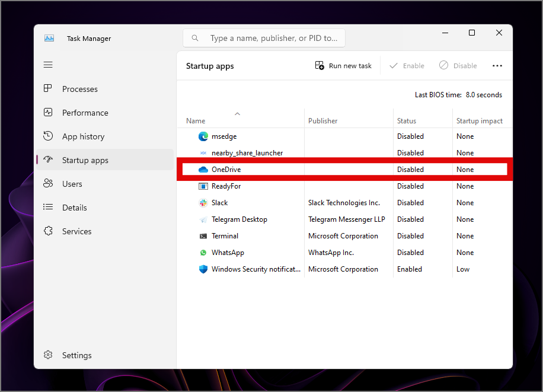
Task: Click the ReadyFor app icon
Action: click(x=203, y=186)
